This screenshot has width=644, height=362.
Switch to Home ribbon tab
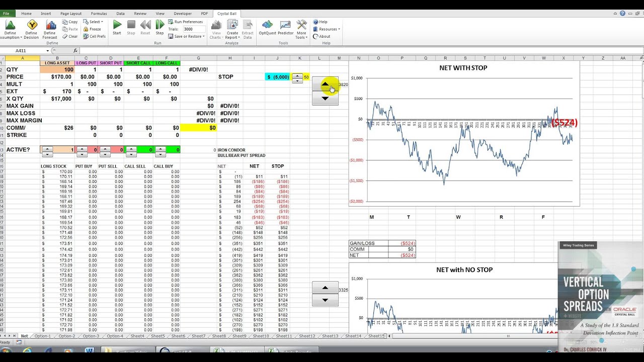[26, 14]
